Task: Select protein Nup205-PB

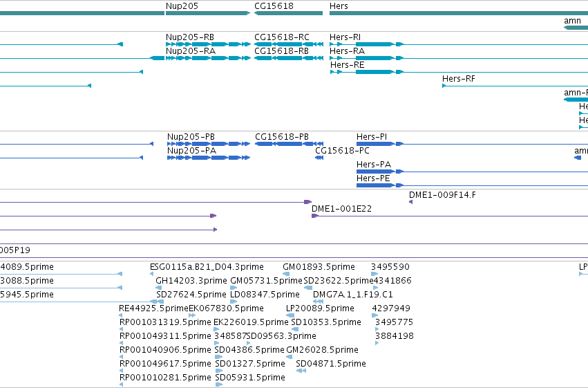Action: tap(209, 144)
